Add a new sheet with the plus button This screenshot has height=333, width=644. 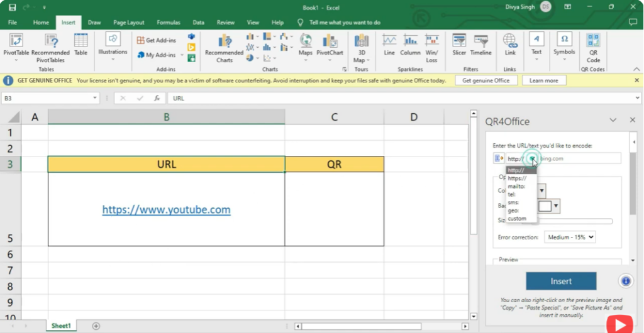(x=96, y=325)
